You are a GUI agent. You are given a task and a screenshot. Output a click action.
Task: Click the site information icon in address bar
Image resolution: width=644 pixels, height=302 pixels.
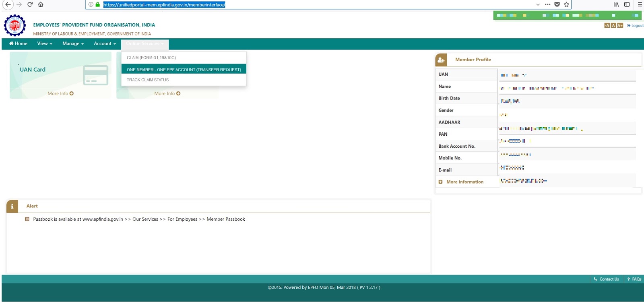click(91, 4)
